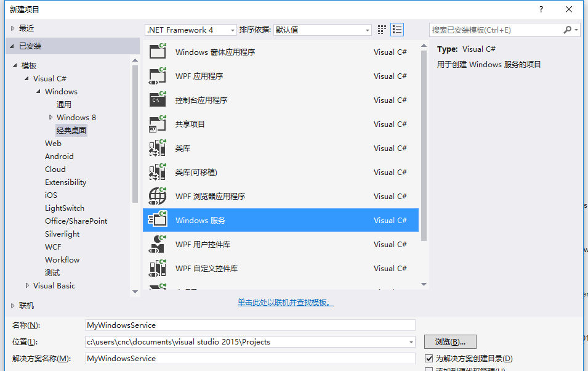Select Extensibility template category

tap(66, 182)
